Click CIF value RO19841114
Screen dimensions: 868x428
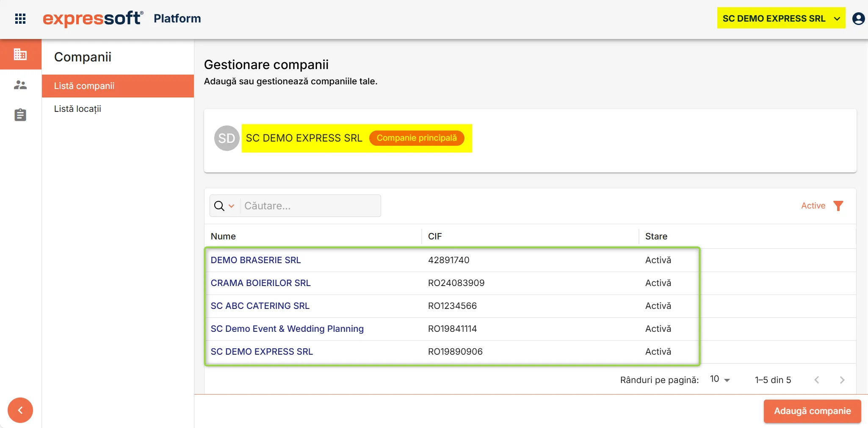(452, 329)
